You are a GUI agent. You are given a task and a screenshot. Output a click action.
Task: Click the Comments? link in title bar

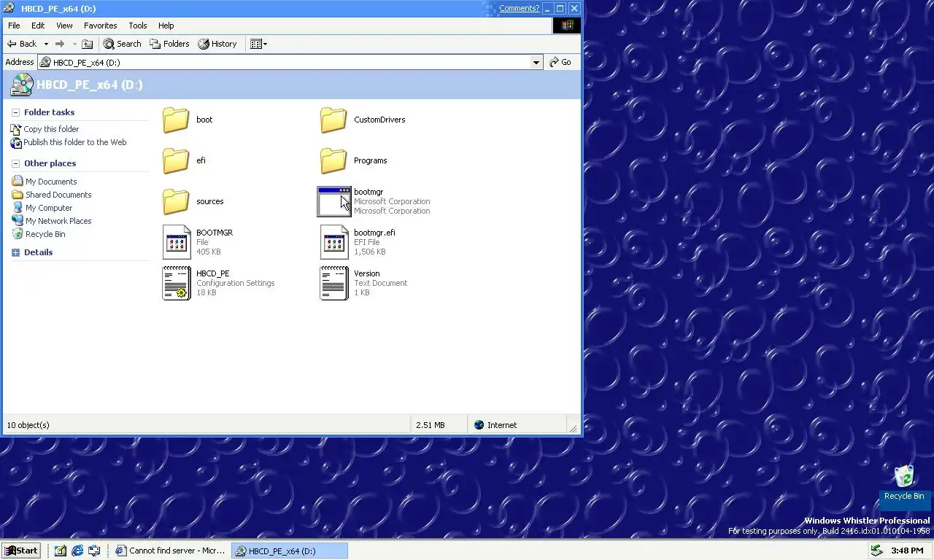pyautogui.click(x=519, y=9)
